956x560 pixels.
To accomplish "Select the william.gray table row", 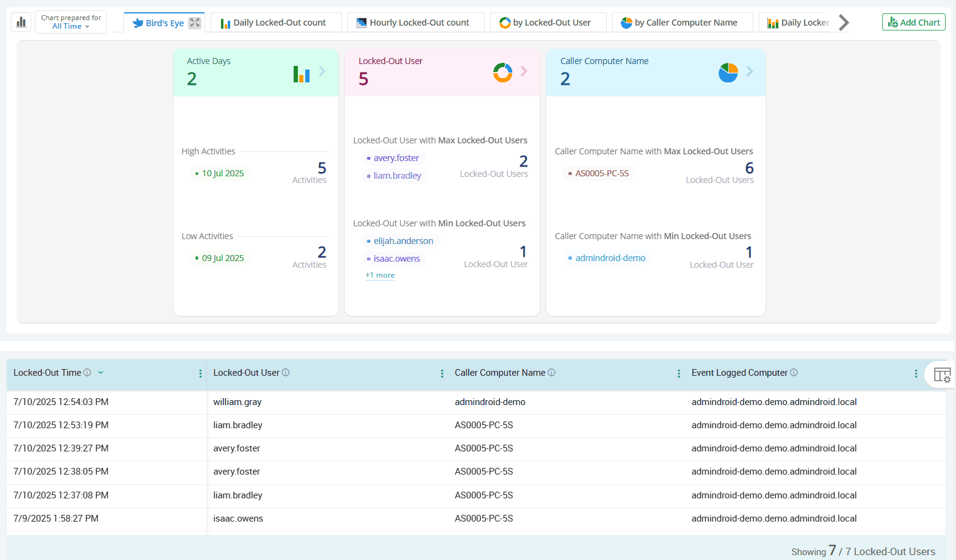I will [237, 402].
